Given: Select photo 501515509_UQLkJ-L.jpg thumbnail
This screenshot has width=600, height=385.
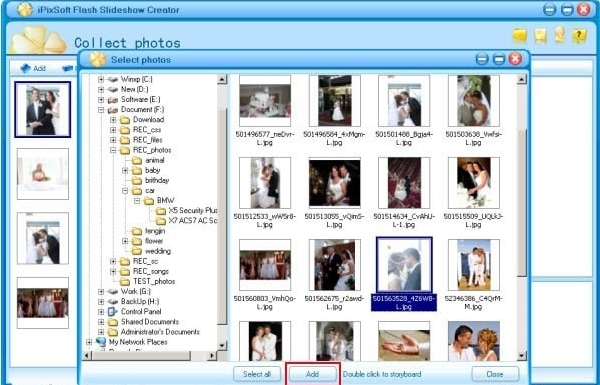Looking at the screenshot, I should [x=474, y=183].
